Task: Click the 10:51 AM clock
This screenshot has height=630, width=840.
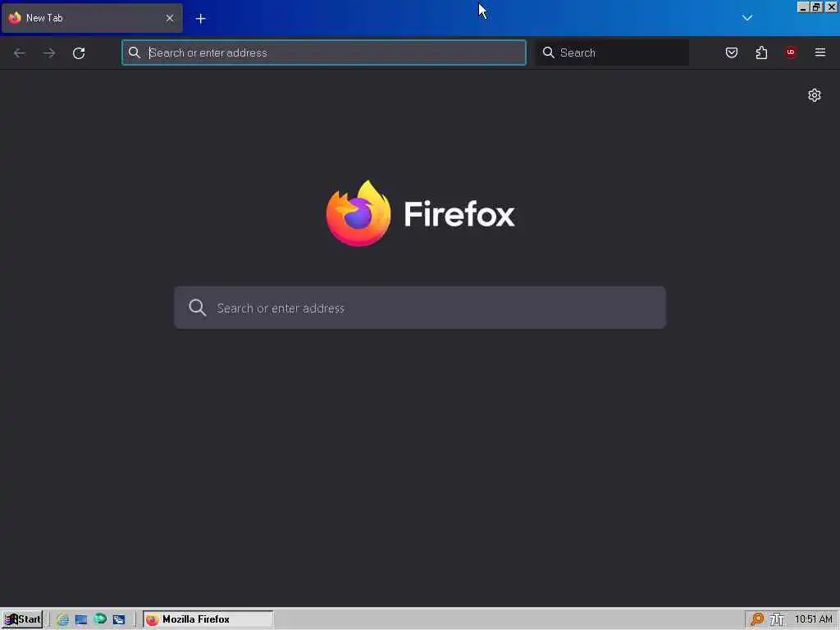Action: (x=813, y=619)
